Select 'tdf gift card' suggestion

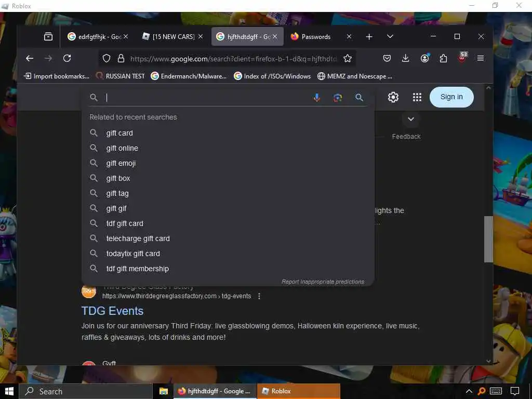[228, 223]
